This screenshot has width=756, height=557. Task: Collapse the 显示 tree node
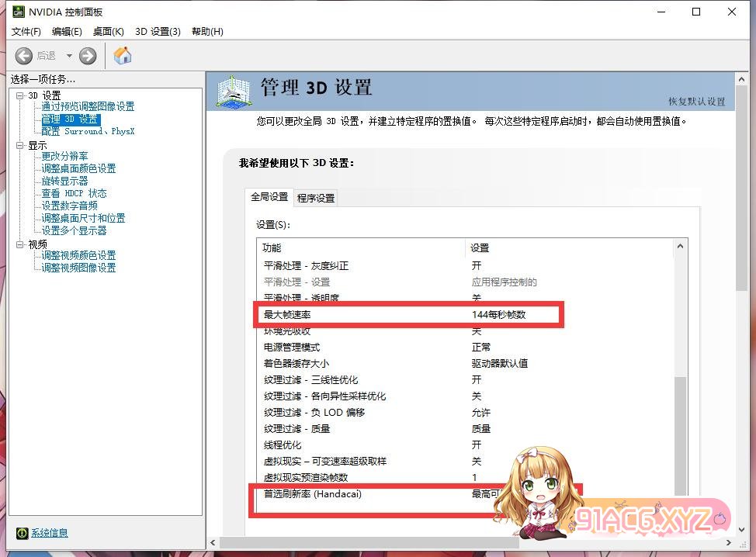(x=20, y=145)
